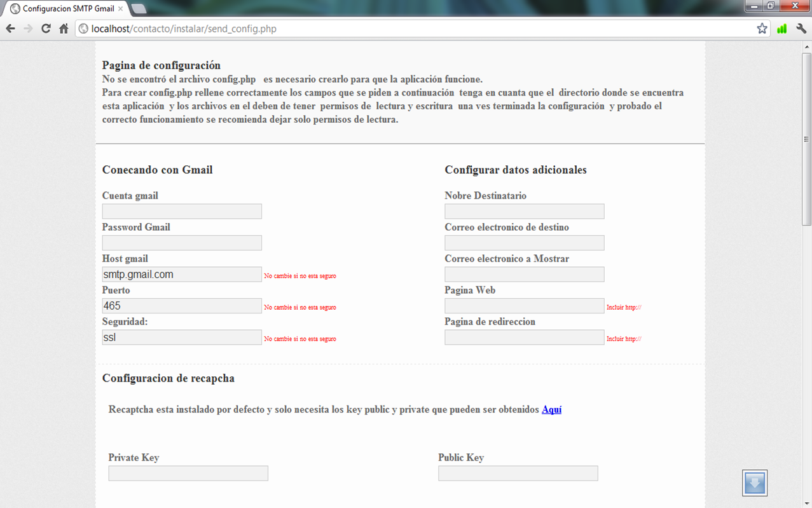This screenshot has height=508, width=812.
Task: Click the home icon in the toolbar
Action: tap(62, 29)
